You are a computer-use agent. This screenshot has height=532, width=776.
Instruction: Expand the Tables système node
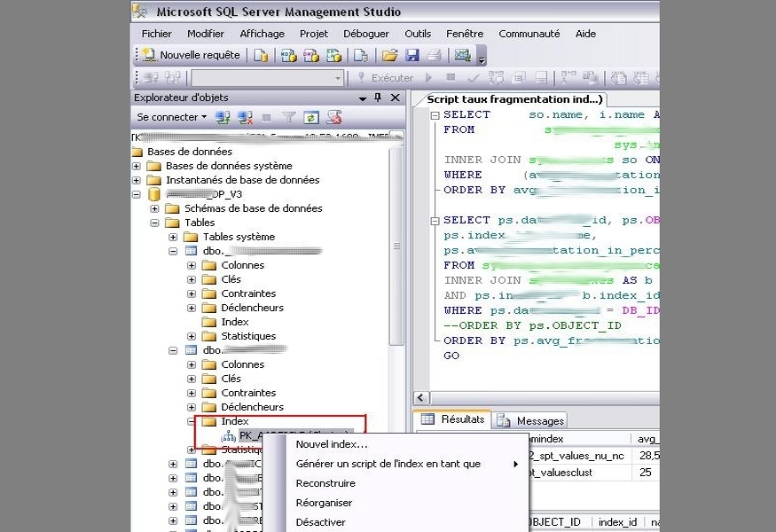[173, 237]
